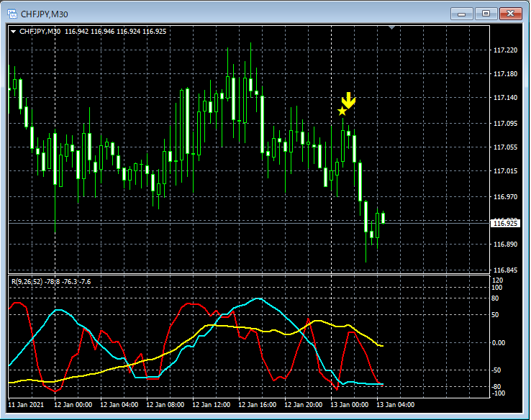Click the gray chart shift triangle marker
The height and width of the screenshot is (420, 531).
coord(391,27)
